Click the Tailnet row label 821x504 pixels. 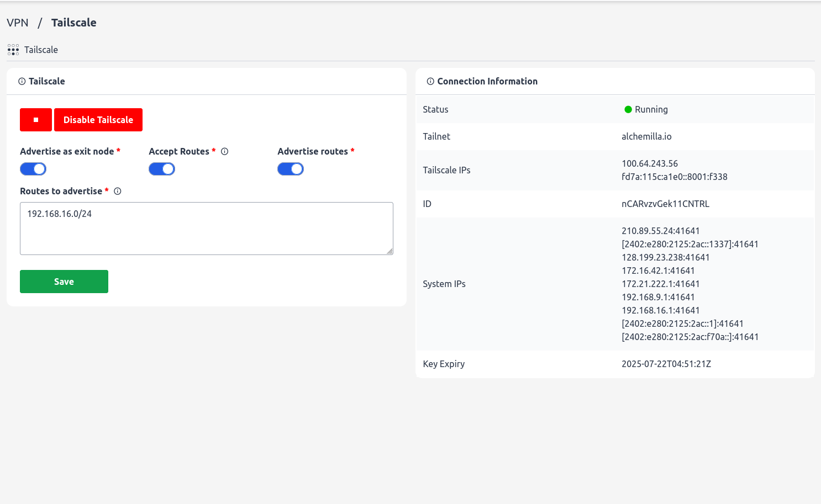click(x=436, y=136)
